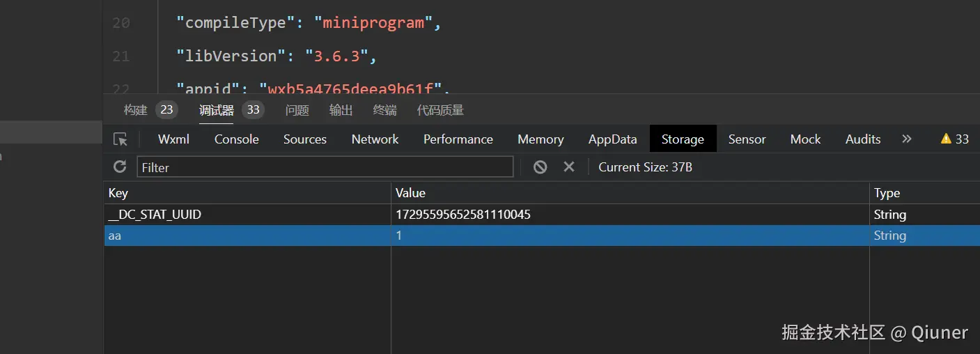Click the storage Filter input field

coord(325,167)
